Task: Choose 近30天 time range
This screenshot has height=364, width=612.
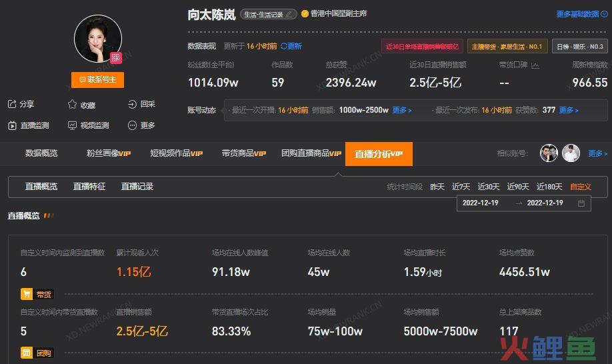Action: click(x=489, y=187)
